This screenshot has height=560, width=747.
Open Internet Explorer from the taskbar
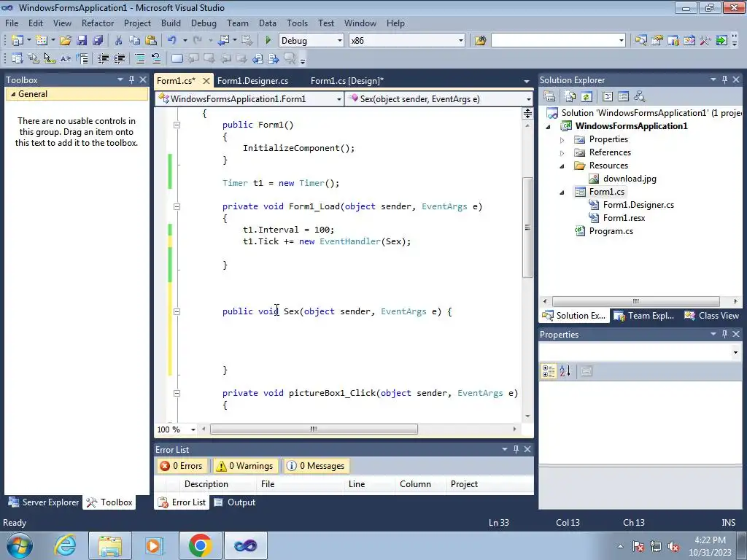[65, 545]
